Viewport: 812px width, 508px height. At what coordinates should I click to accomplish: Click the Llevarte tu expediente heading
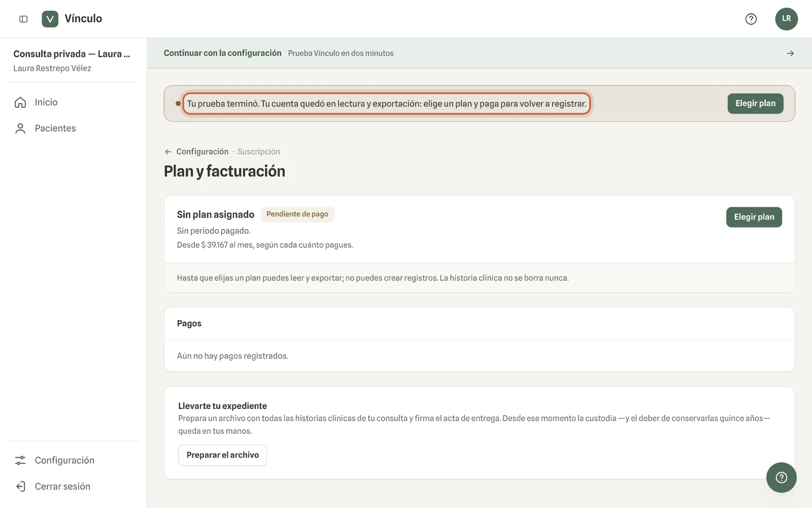[x=222, y=406]
